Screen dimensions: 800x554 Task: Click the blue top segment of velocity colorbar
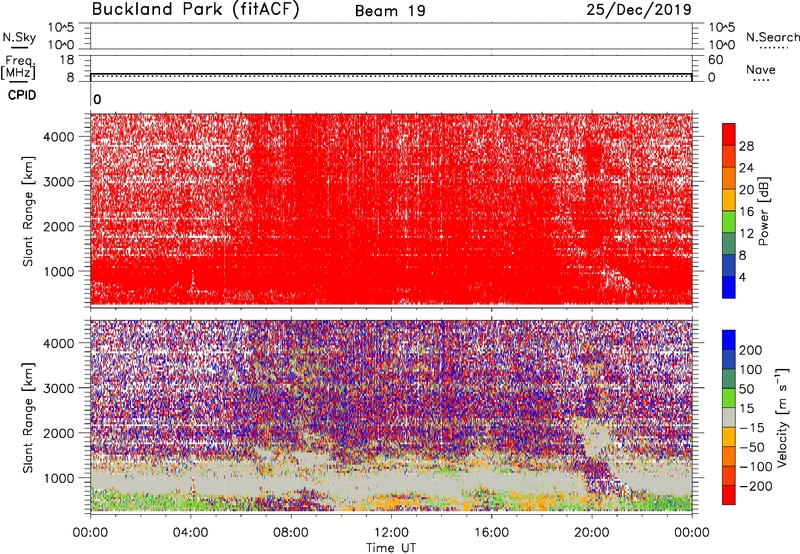[x=729, y=340]
